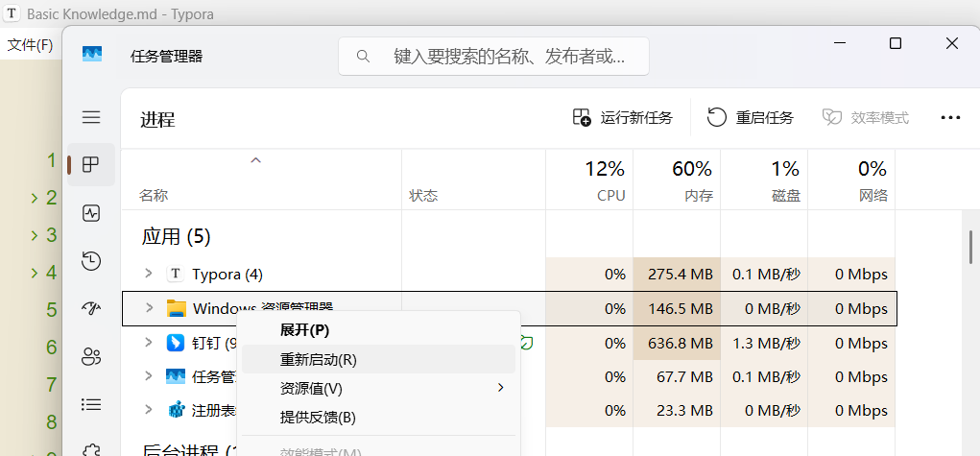The width and height of the screenshot is (980, 456).
Task: Open the 文件(F) menu in Typora
Action: tap(30, 45)
